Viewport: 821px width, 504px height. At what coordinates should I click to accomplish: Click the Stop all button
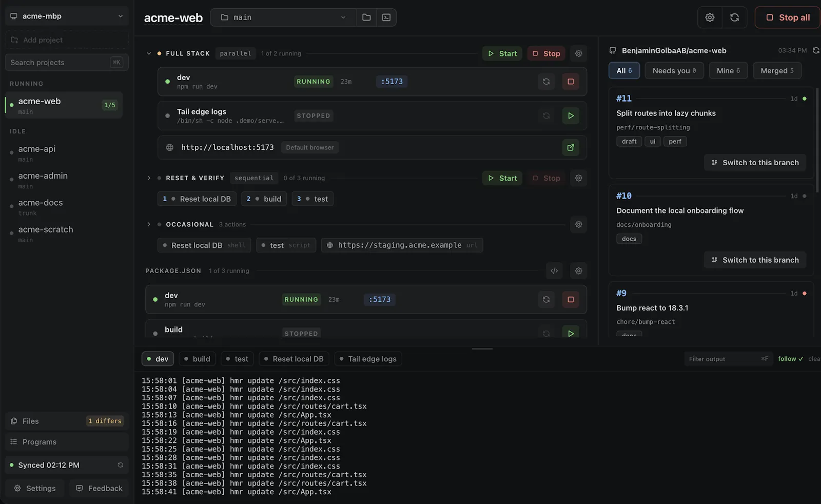tap(788, 17)
